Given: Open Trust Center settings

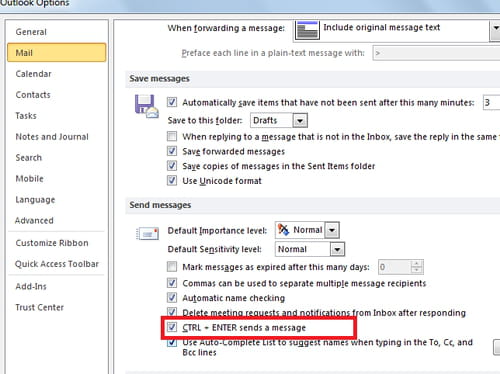Looking at the screenshot, I should tap(39, 307).
